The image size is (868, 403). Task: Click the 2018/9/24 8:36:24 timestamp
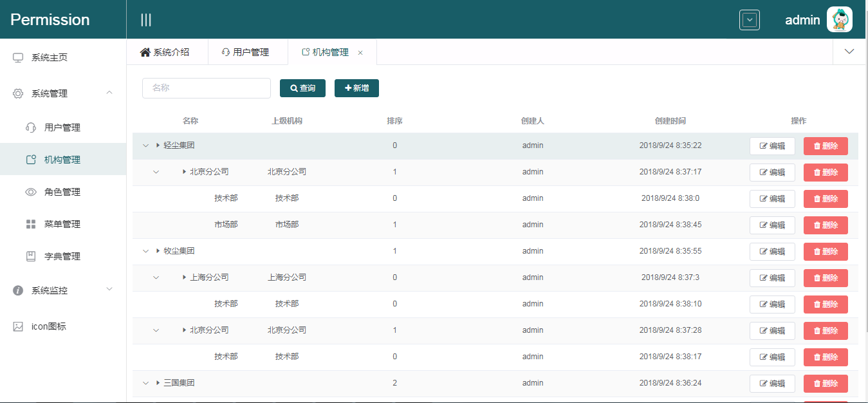point(670,383)
